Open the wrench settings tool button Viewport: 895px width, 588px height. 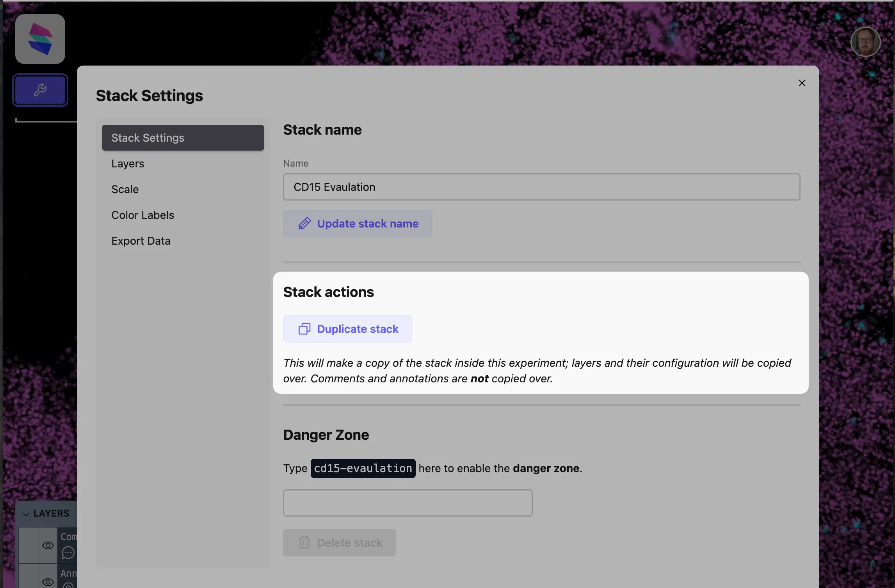pyautogui.click(x=40, y=90)
